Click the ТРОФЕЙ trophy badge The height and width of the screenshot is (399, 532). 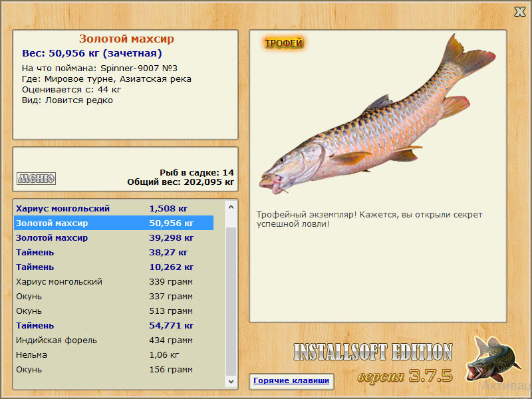coord(284,43)
